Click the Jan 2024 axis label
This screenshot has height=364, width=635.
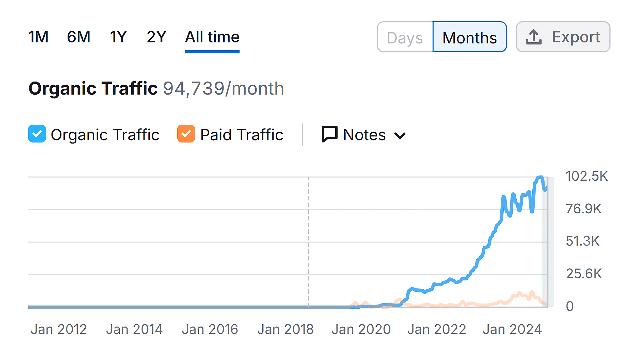point(512,329)
